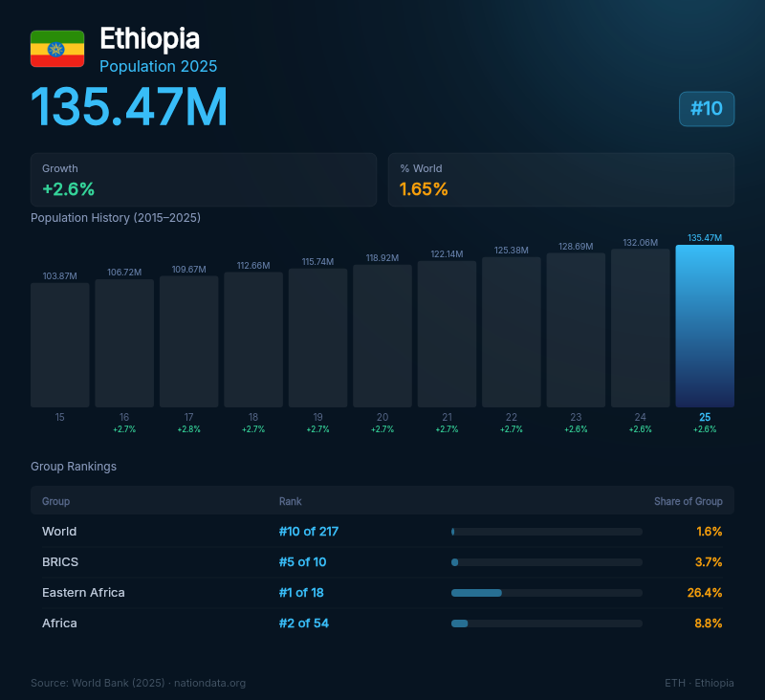Click the Eastern Africa share progress bar
The width and height of the screenshot is (765, 700).
[x=546, y=593]
